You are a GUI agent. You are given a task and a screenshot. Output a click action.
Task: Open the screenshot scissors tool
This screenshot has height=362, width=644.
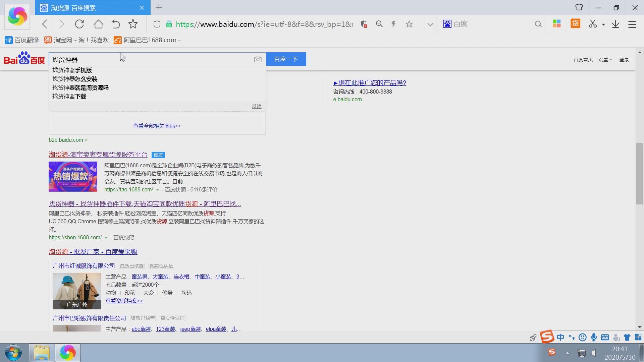pos(593,24)
